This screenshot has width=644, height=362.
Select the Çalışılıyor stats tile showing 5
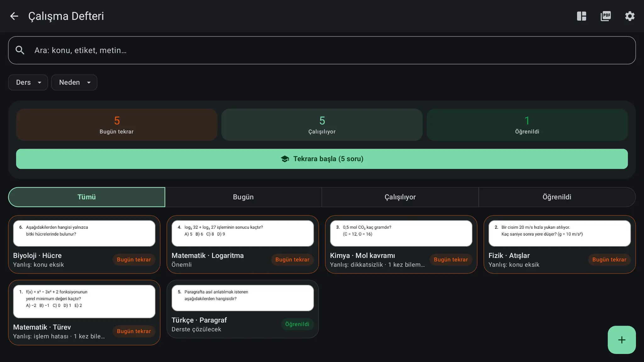tap(322, 125)
